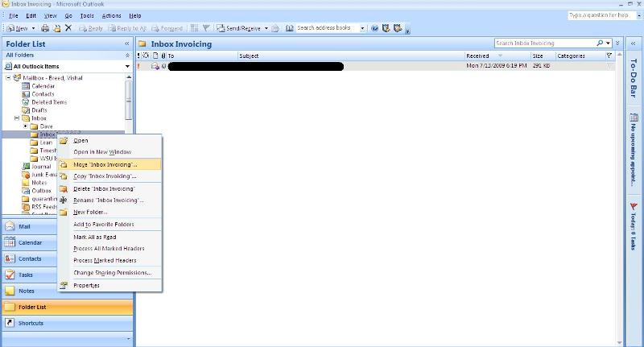This screenshot has width=644, height=347.
Task: Select the Lean subfolder
Action: (46, 143)
